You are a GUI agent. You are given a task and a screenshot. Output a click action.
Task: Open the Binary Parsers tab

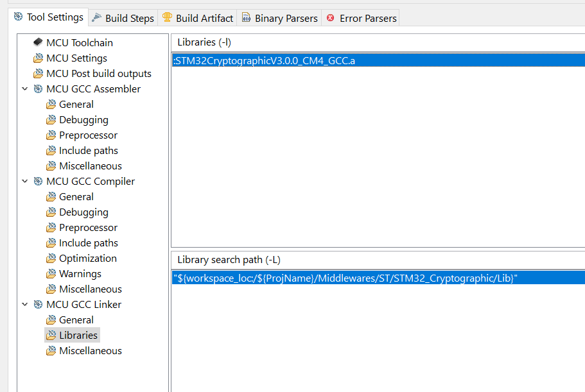(x=286, y=18)
